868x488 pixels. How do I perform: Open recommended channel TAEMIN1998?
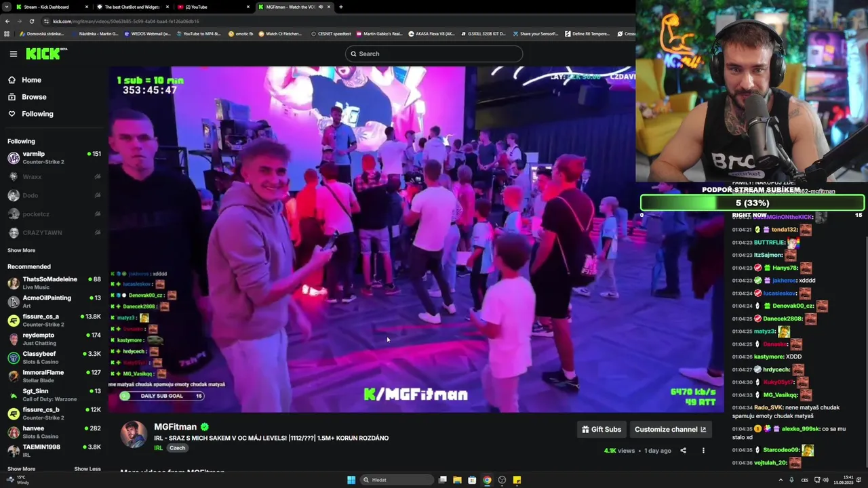click(x=54, y=451)
